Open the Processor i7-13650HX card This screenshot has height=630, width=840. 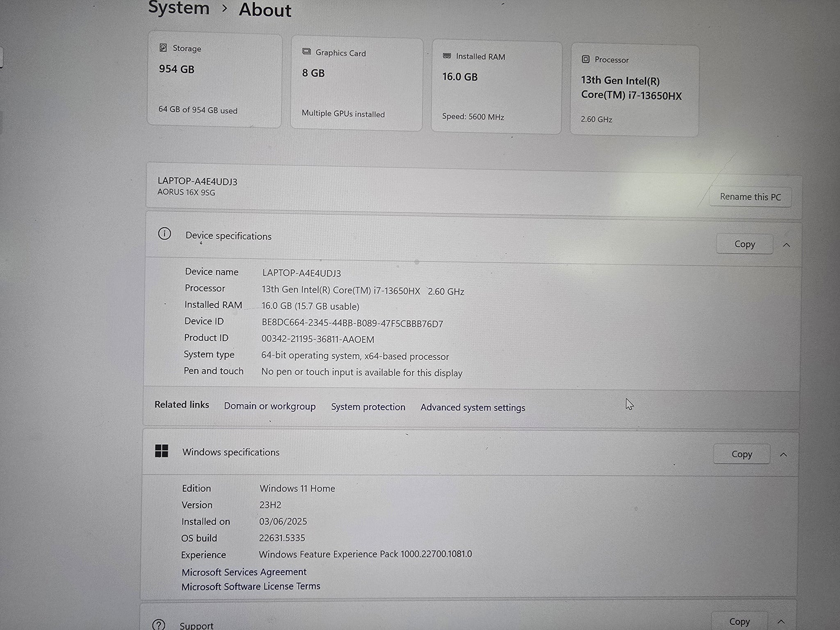click(x=635, y=90)
